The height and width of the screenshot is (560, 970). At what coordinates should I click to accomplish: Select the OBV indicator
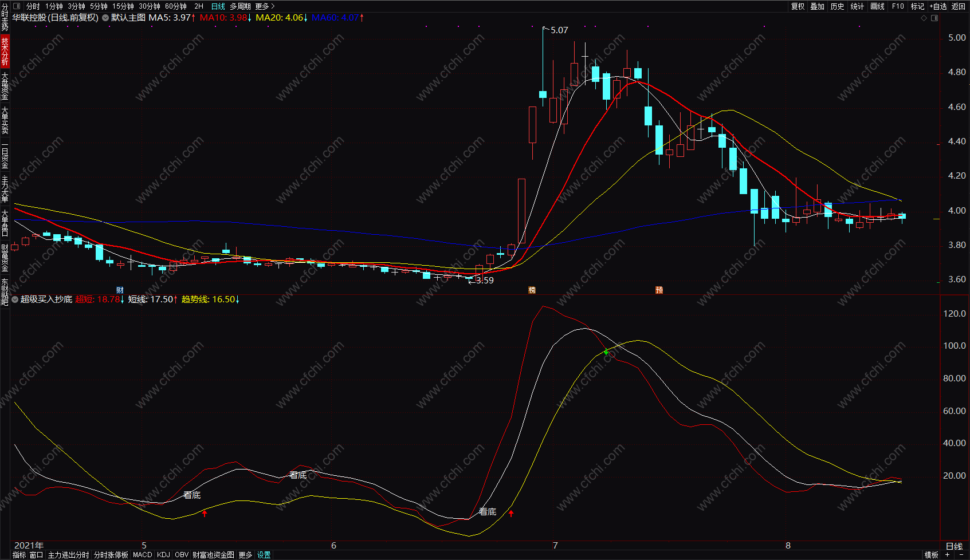(182, 555)
